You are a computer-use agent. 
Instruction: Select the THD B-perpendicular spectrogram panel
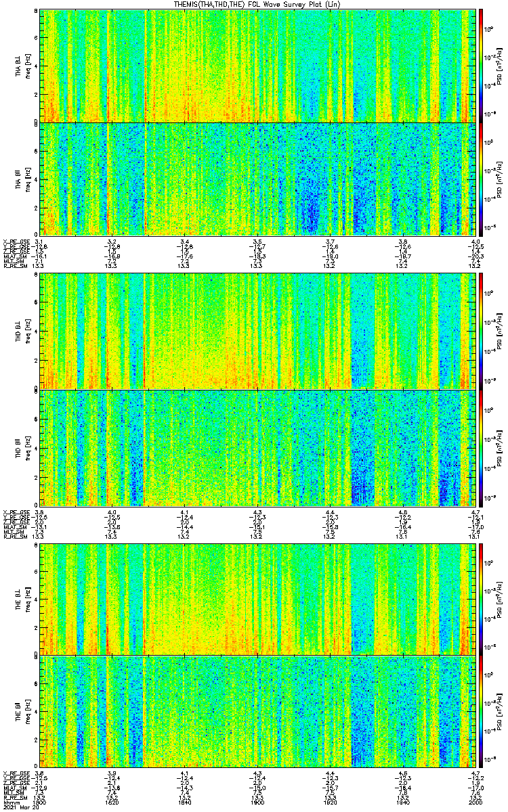pos(259,331)
